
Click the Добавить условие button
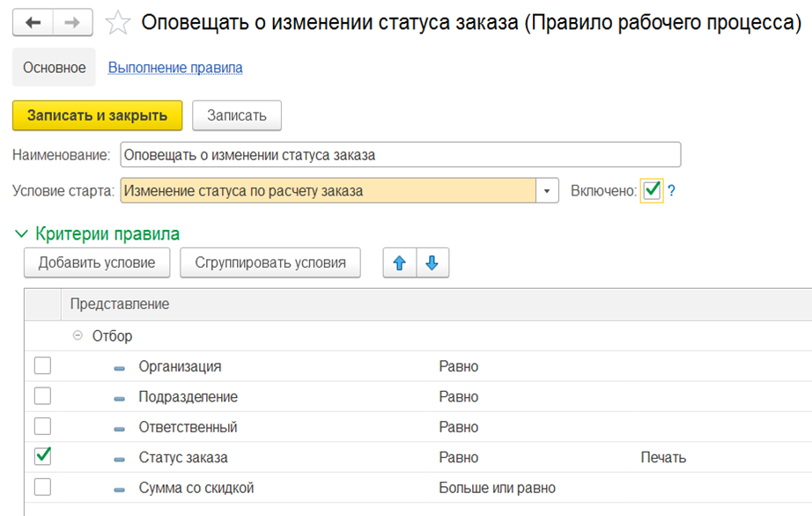coord(97,262)
